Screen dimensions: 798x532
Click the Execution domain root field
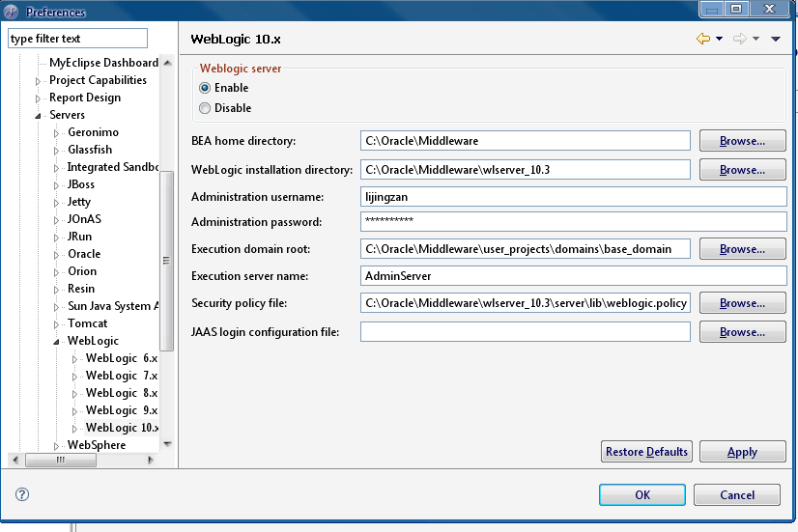[x=526, y=249]
